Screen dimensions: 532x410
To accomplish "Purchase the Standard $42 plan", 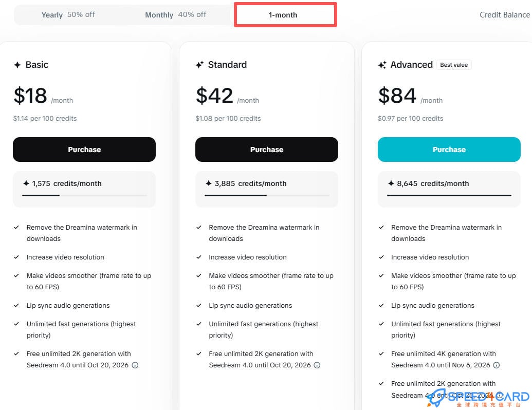I will (267, 150).
